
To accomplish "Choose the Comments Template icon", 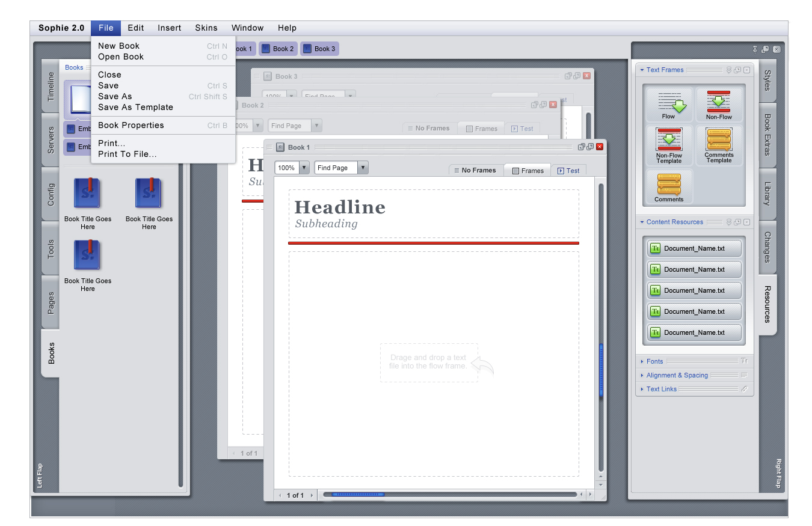I will pos(719,145).
